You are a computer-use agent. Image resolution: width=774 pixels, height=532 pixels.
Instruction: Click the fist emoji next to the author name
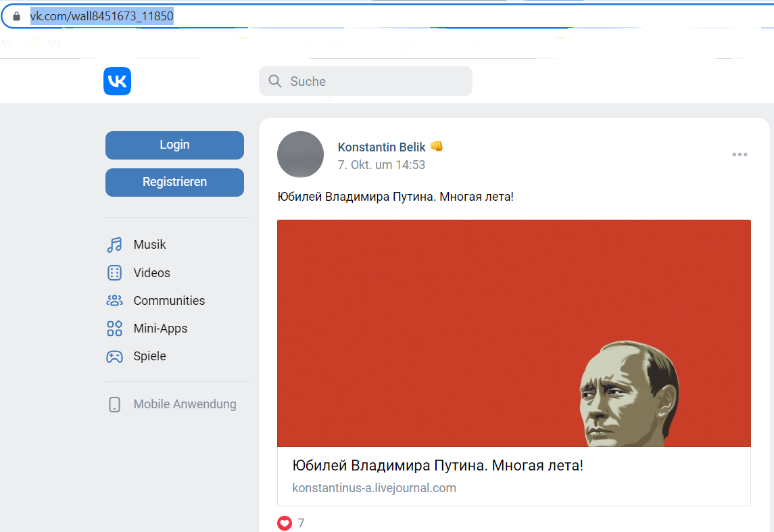[437, 146]
